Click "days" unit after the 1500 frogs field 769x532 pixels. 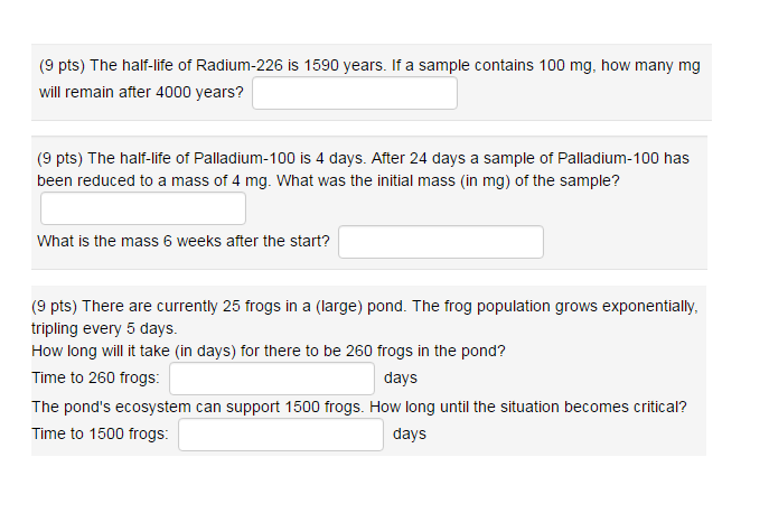point(409,433)
